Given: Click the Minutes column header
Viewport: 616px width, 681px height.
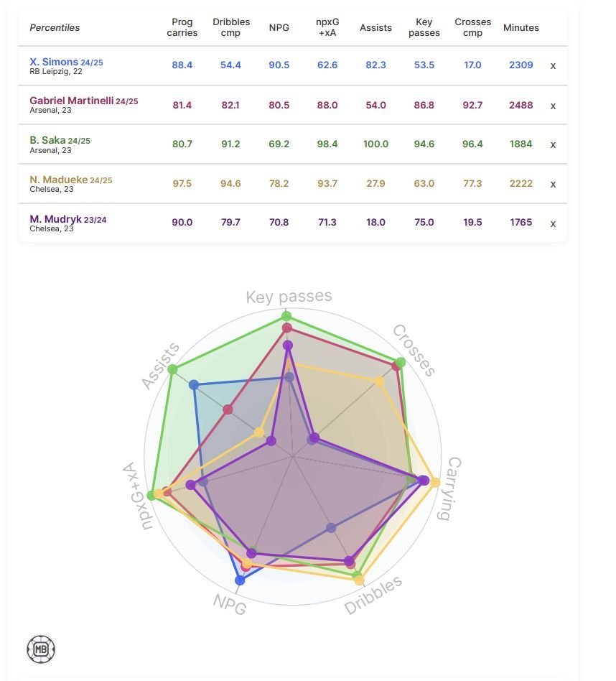Looking at the screenshot, I should click(521, 27).
